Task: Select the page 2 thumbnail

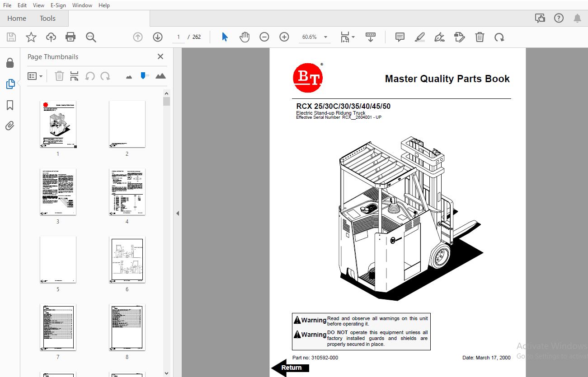Action: point(127,124)
